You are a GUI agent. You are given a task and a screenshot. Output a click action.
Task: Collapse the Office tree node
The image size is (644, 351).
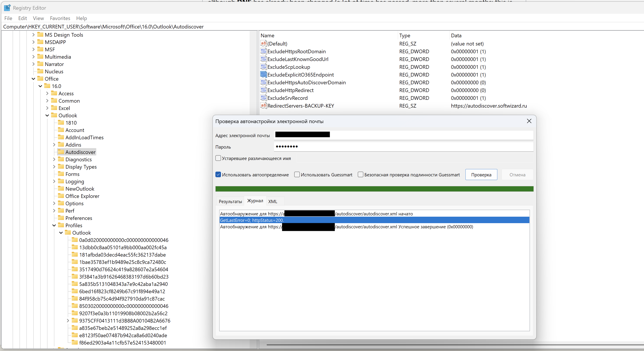[33, 79]
